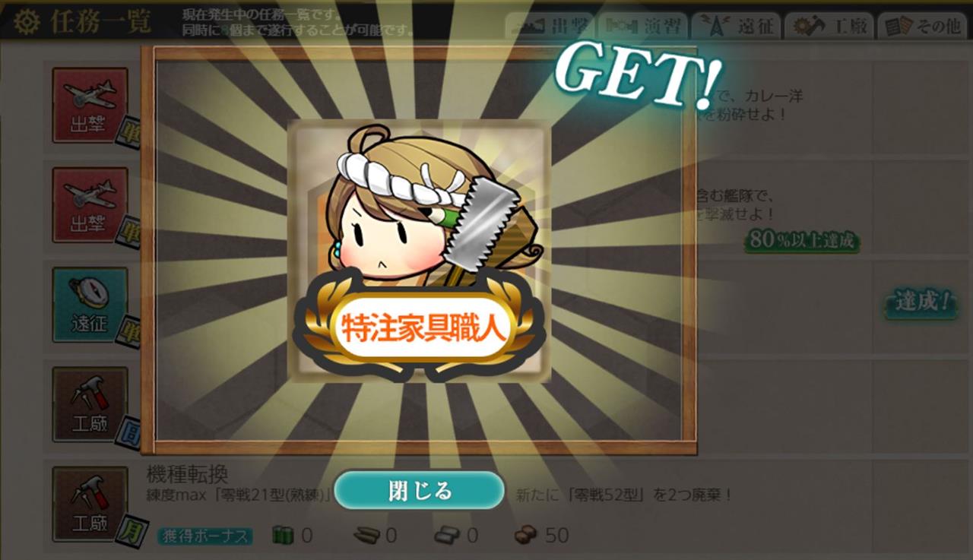Close the reward popup with 閉じる button
Viewport: 973px width, 560px height.
tap(420, 491)
